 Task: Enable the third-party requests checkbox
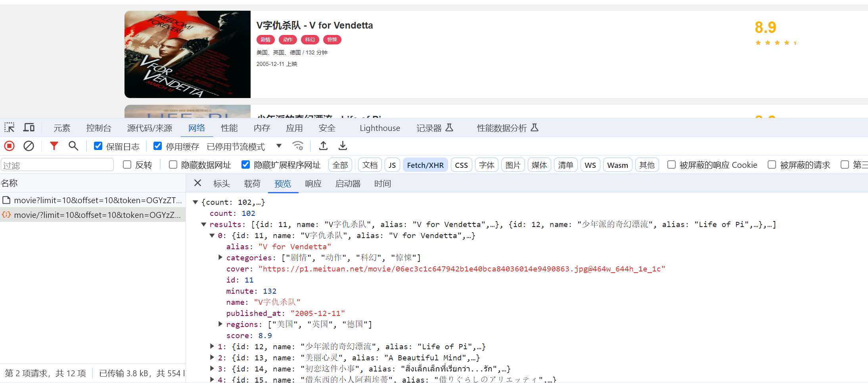845,165
